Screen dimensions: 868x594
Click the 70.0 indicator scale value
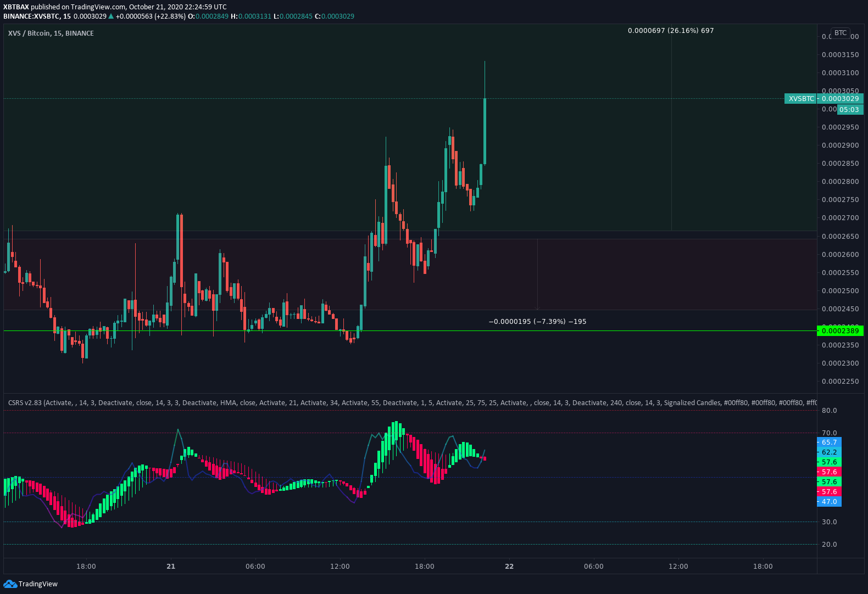pos(830,433)
